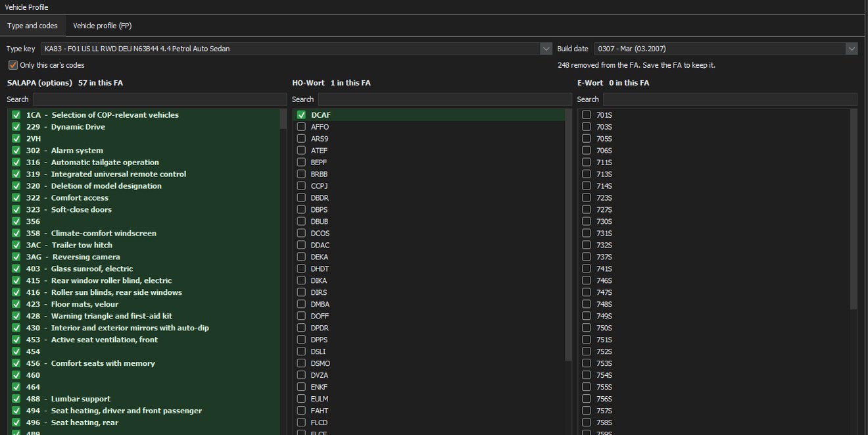Viewport: 868px width, 435px height.
Task: Check the 701S E-Wort checkbox
Action: [587, 115]
